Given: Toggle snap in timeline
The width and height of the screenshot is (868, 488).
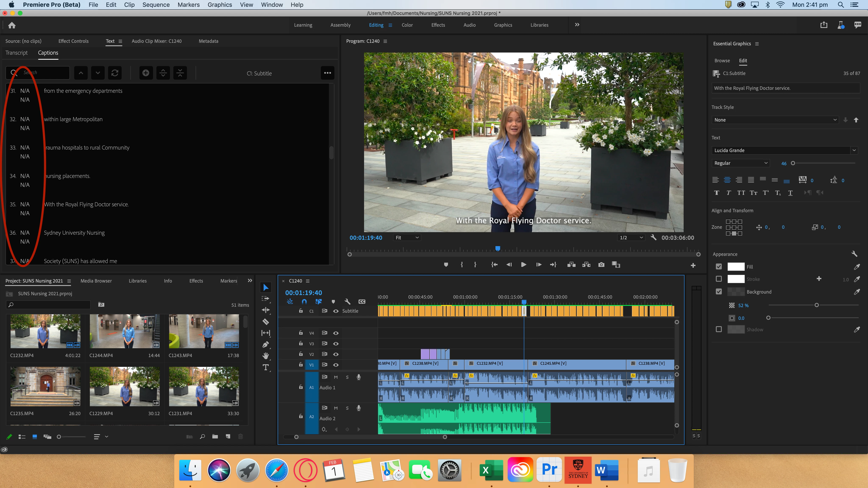Looking at the screenshot, I should pyautogui.click(x=304, y=302).
